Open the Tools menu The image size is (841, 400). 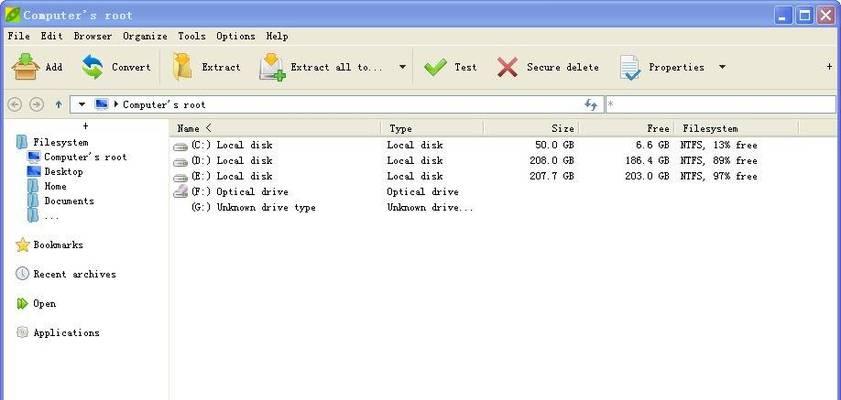point(191,36)
